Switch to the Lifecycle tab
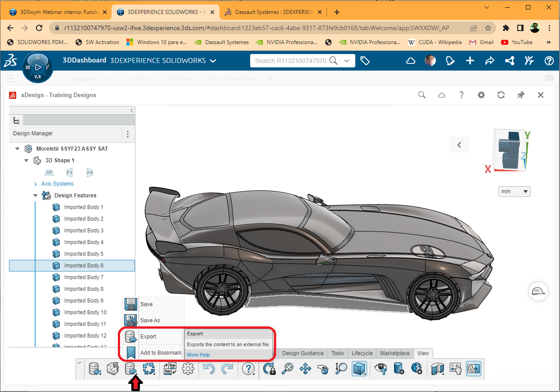Screen dimensions: 560x392 [x=362, y=353]
